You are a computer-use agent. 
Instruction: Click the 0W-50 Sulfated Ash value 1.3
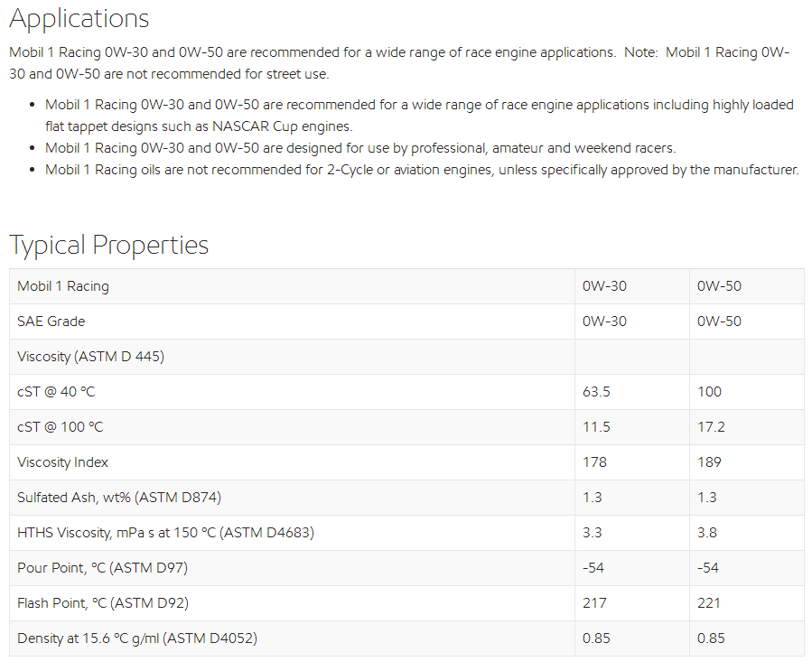click(x=707, y=498)
